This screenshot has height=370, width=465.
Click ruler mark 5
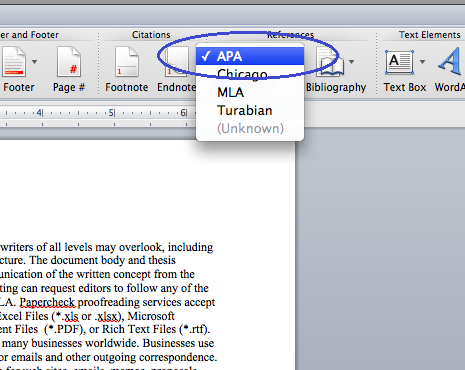pyautogui.click(x=112, y=113)
